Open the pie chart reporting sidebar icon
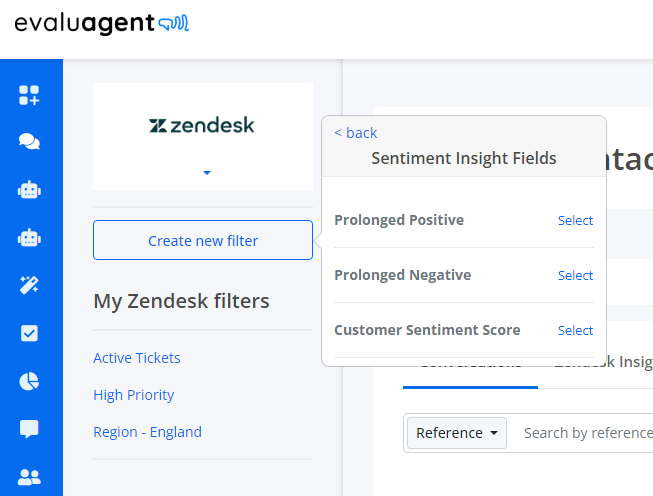The image size is (653, 496). coord(29,381)
